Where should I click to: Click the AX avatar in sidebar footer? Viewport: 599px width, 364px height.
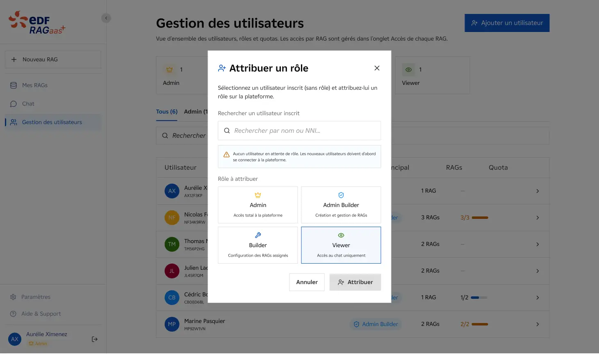tap(15, 339)
